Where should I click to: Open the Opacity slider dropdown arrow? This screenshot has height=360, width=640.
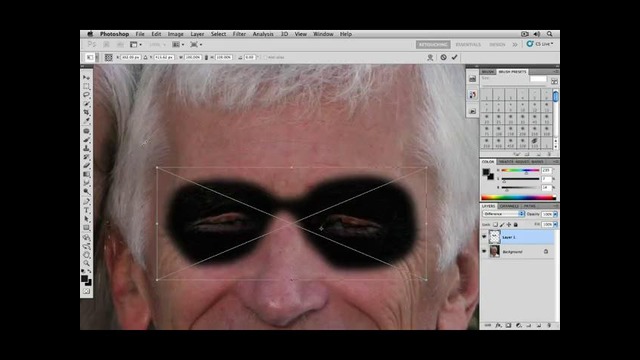point(555,214)
